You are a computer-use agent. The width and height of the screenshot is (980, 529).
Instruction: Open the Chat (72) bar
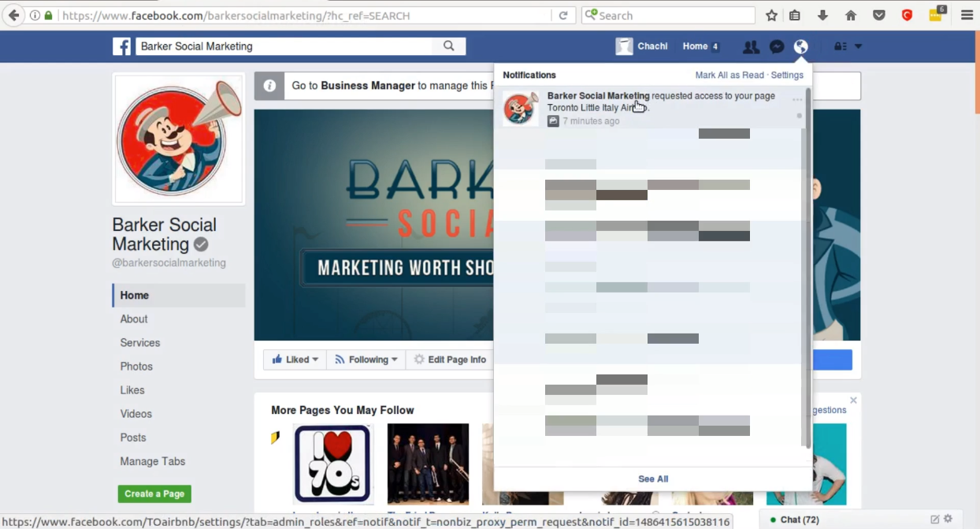(800, 520)
